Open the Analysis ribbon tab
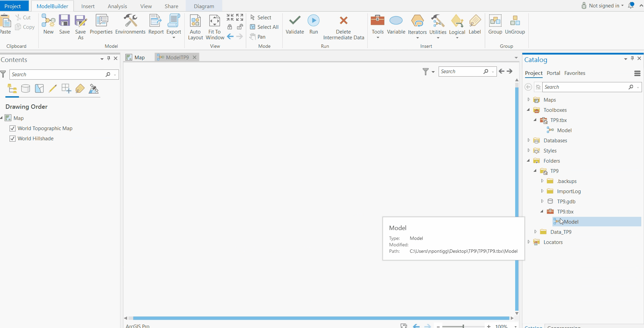 click(x=117, y=6)
